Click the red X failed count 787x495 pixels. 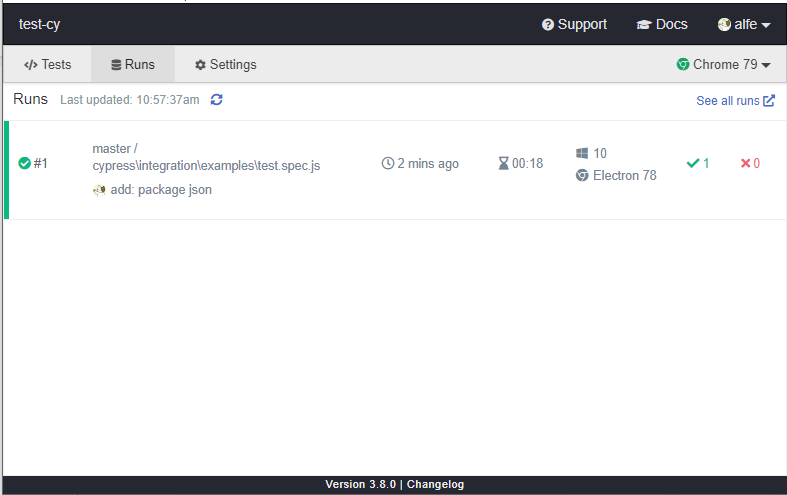(750, 163)
